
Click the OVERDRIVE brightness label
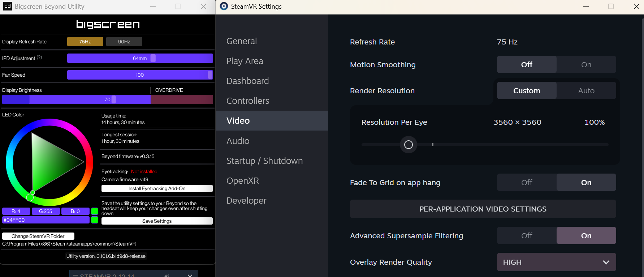[x=169, y=90]
